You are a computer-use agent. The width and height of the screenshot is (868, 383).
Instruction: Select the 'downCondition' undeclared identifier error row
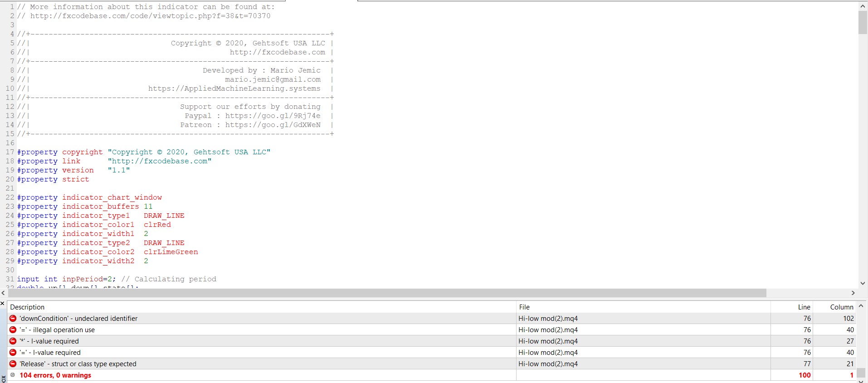(x=432, y=319)
